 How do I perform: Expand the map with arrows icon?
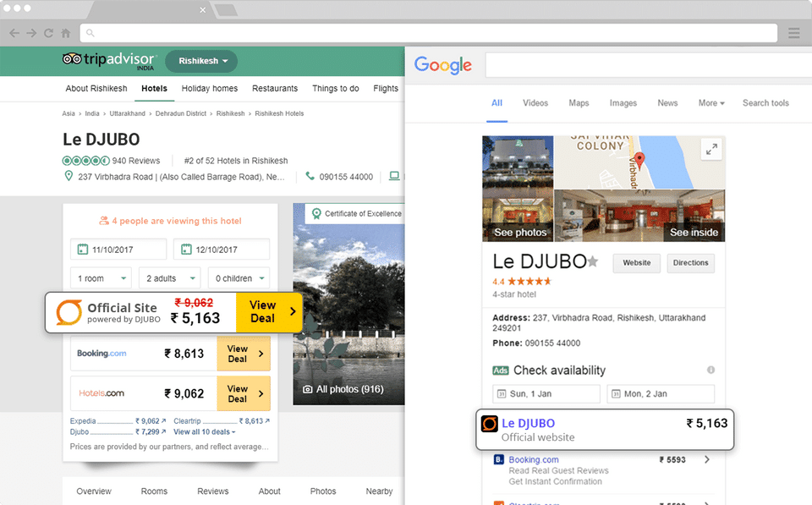[x=711, y=150]
